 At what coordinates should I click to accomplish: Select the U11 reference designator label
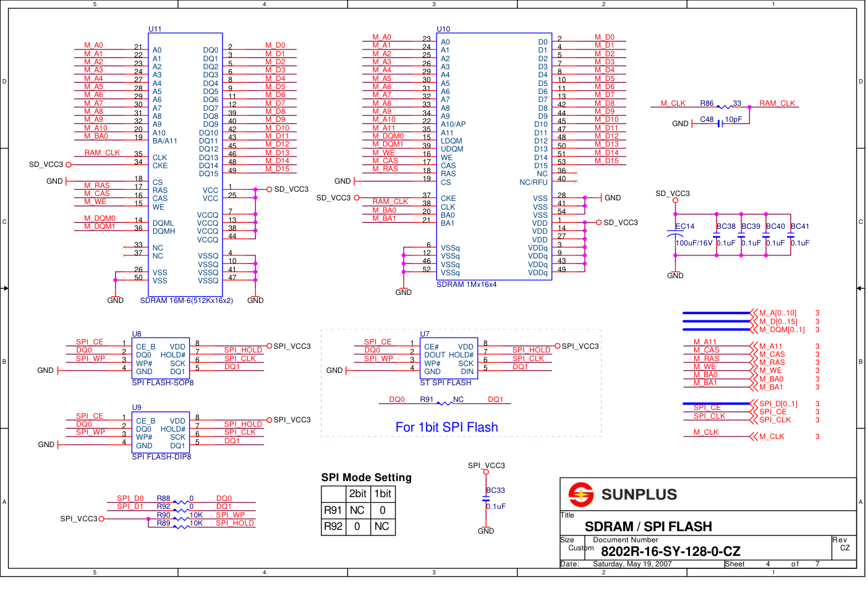pyautogui.click(x=155, y=29)
